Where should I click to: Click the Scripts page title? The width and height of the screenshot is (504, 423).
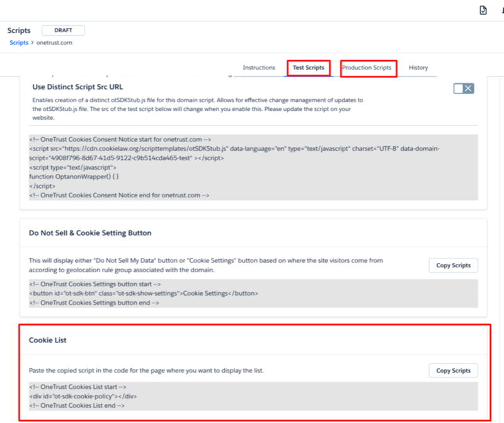tap(19, 30)
